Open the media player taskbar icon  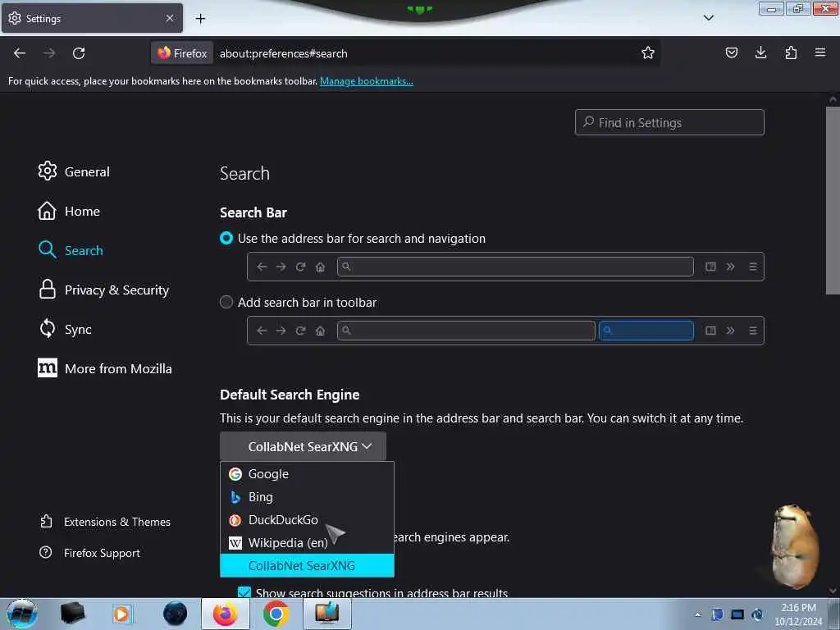click(122, 614)
